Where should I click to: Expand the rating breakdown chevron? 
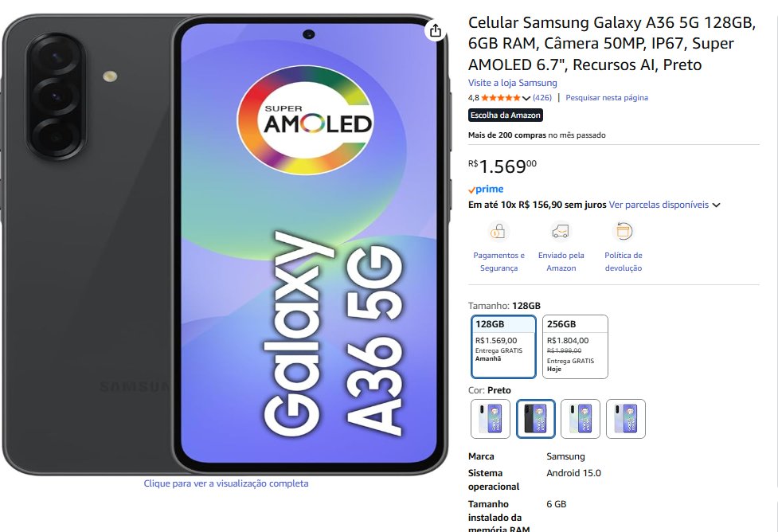click(x=526, y=98)
